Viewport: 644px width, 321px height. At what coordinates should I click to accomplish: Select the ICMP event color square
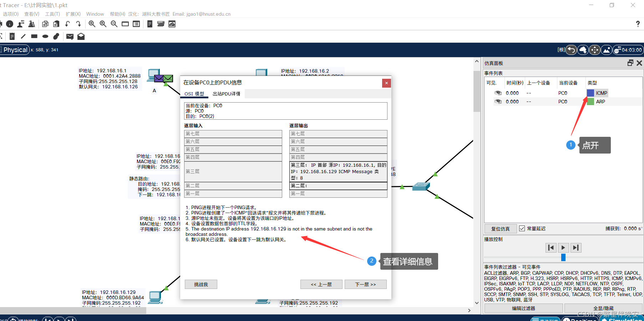590,93
